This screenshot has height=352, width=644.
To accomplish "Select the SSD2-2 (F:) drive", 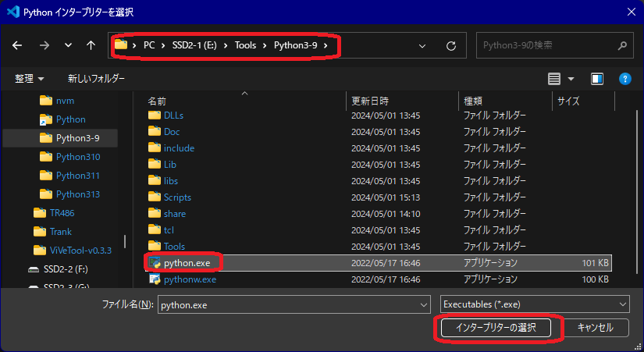I will [58, 269].
